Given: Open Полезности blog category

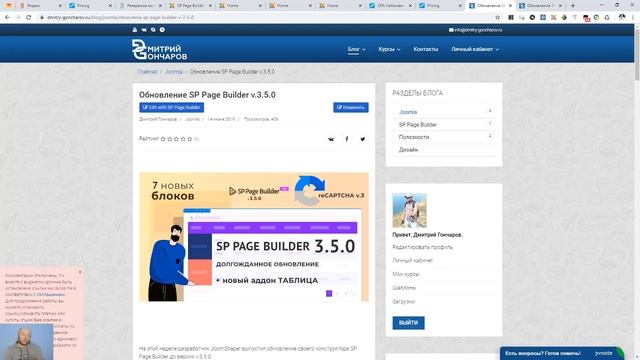Looking at the screenshot, I should (x=414, y=137).
